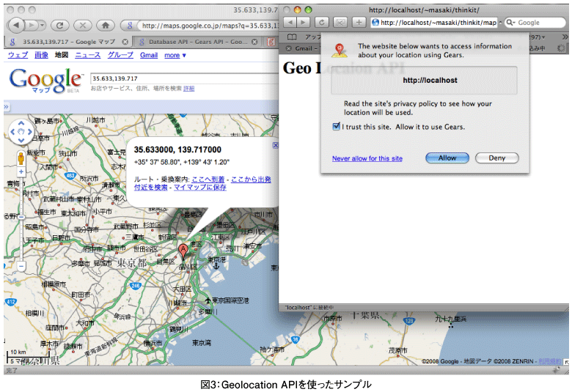Close the map info balloon
572x392 pixels.
pyautogui.click(x=276, y=145)
